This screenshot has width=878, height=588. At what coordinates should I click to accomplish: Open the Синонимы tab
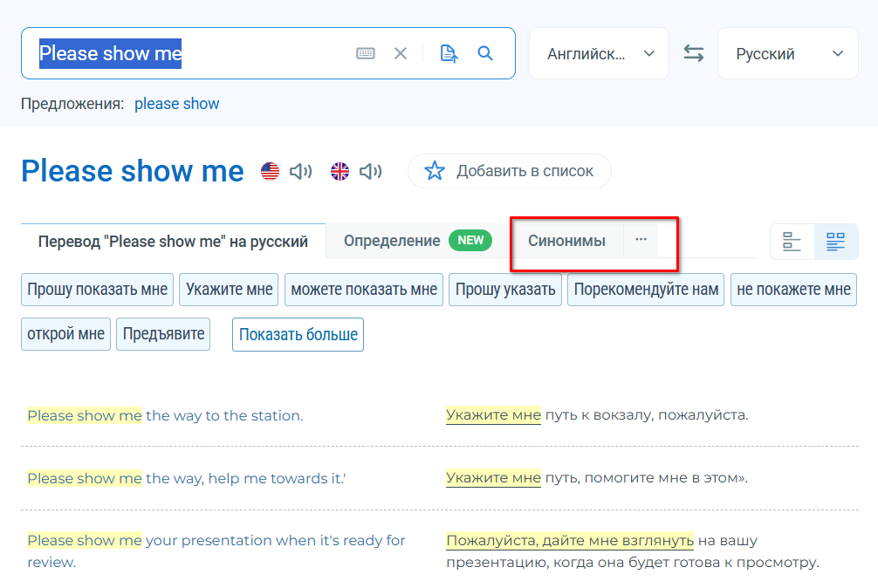566,241
